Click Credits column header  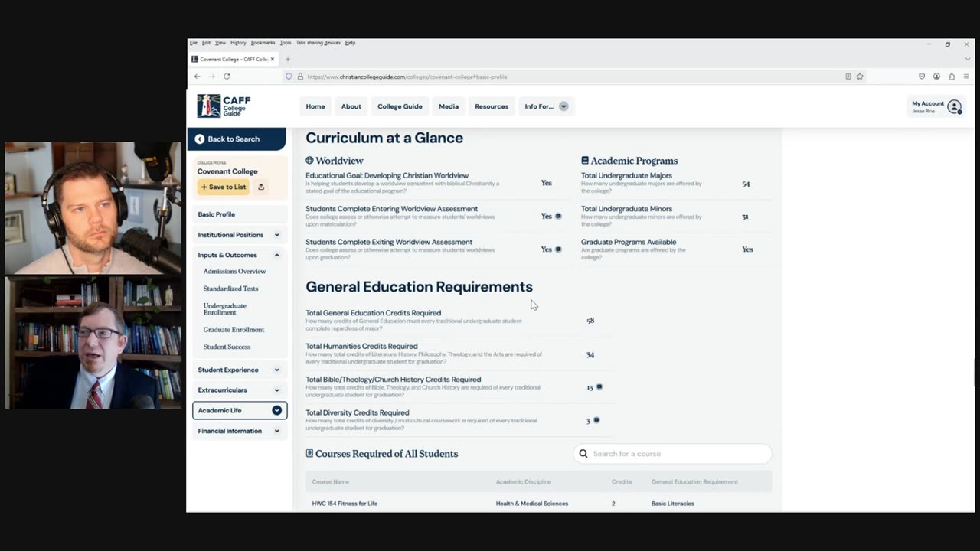622,482
